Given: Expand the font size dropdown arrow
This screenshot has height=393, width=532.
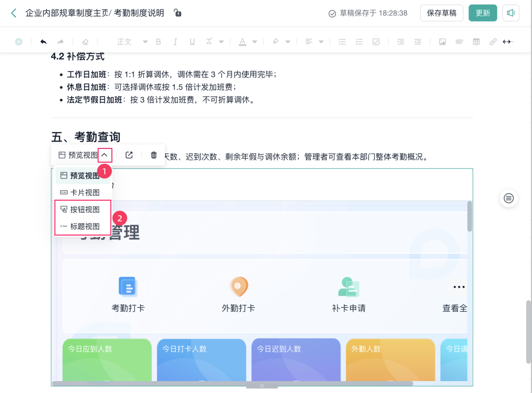Looking at the screenshot, I should pyautogui.click(x=221, y=42).
